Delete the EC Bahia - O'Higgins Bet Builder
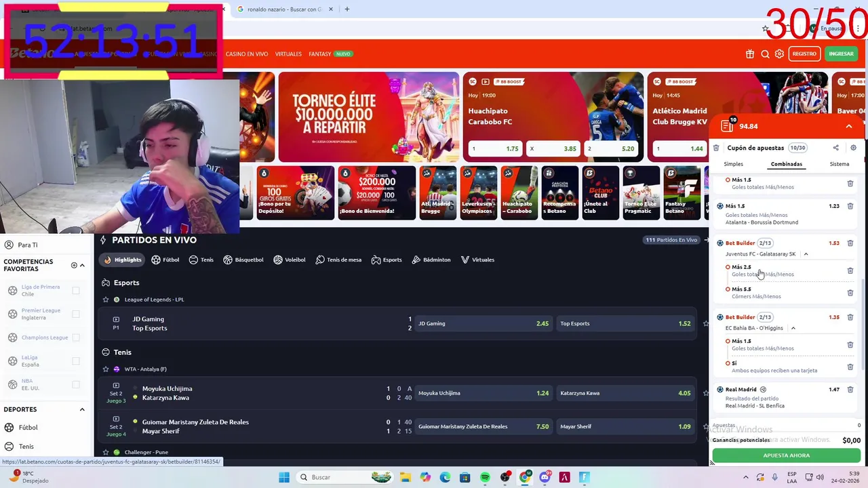 (x=850, y=317)
